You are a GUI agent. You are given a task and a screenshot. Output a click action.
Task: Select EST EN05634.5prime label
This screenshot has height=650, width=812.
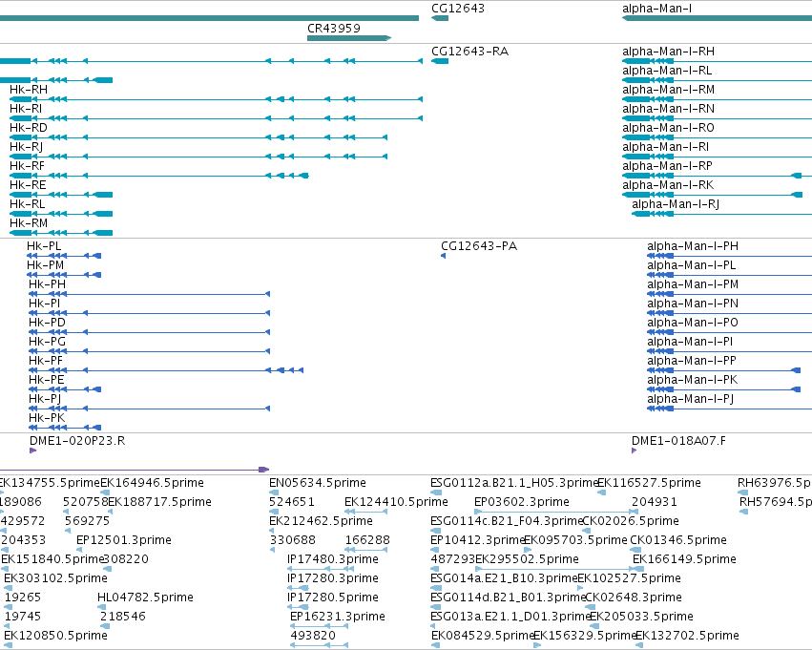click(x=318, y=483)
